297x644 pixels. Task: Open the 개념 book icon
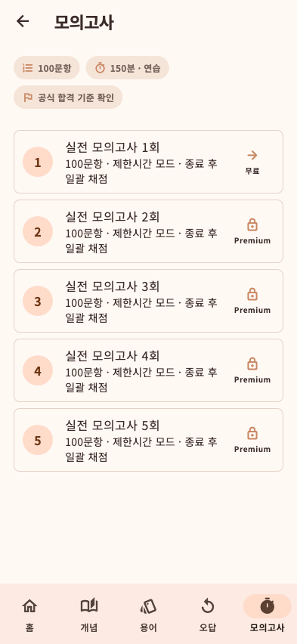click(89, 605)
